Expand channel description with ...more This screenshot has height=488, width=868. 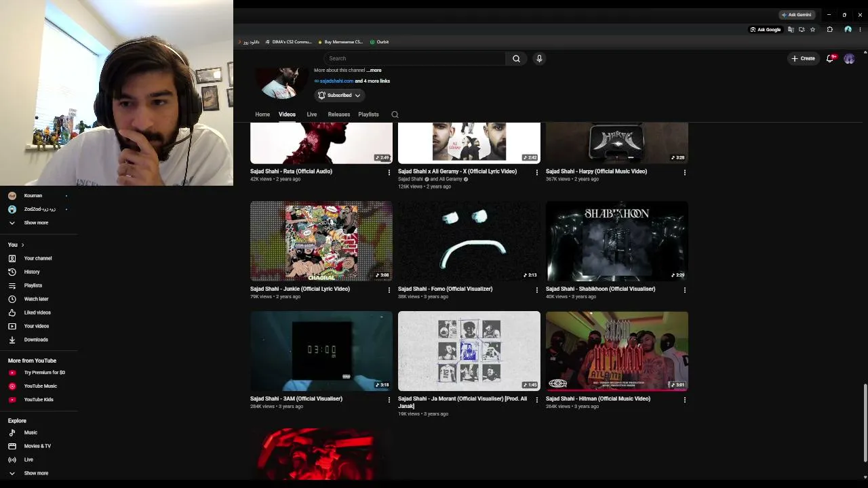[374, 70]
